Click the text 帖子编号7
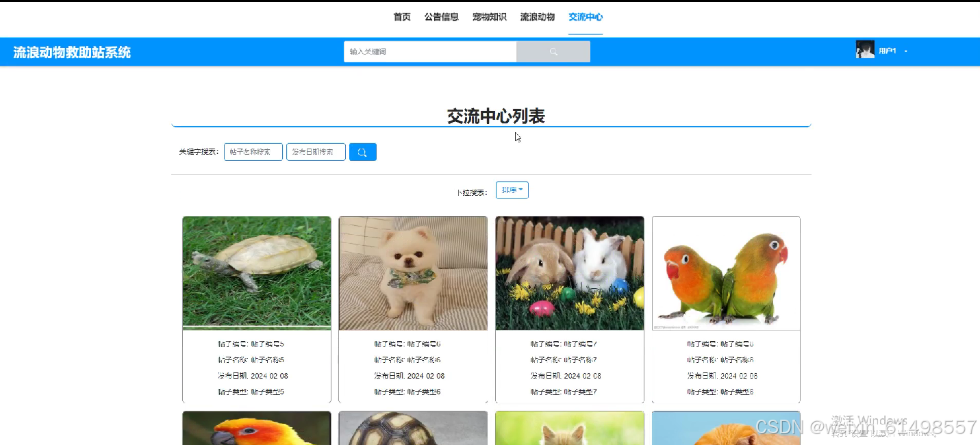Viewport: 980px width, 445px height. click(581, 344)
